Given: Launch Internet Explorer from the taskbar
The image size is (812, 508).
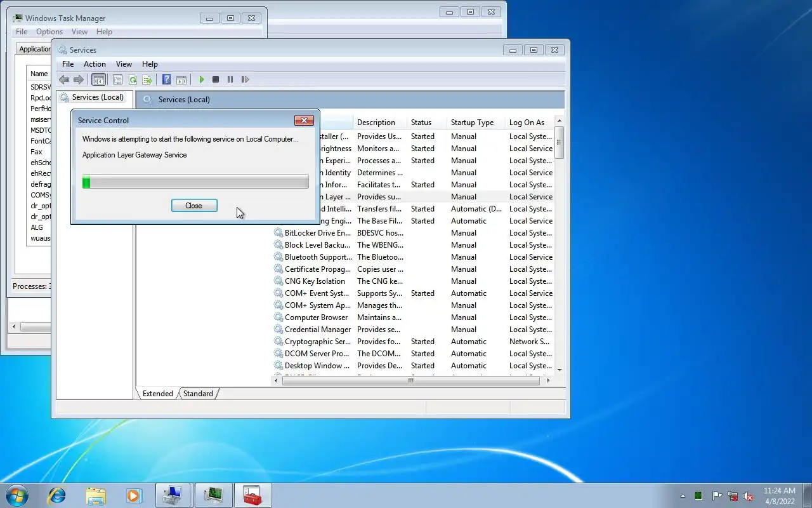Looking at the screenshot, I should click(x=57, y=495).
